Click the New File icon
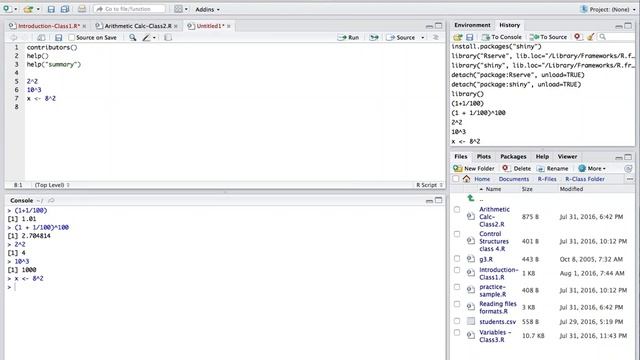 (x=8, y=9)
